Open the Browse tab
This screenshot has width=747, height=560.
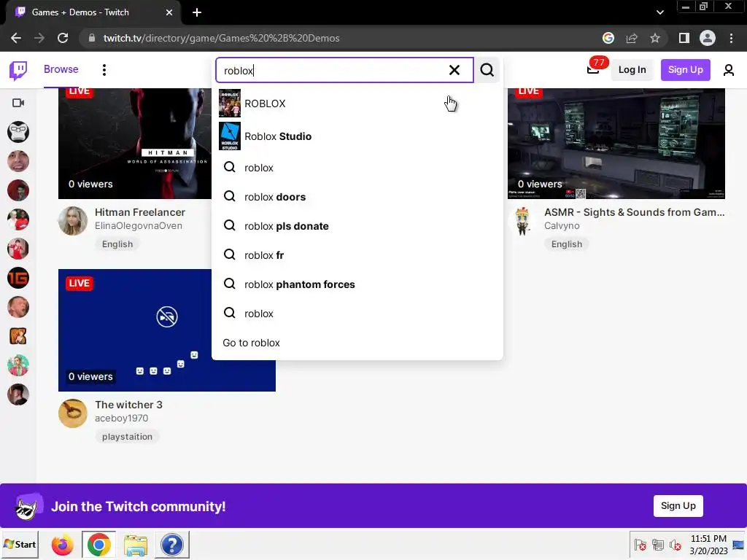(61, 69)
